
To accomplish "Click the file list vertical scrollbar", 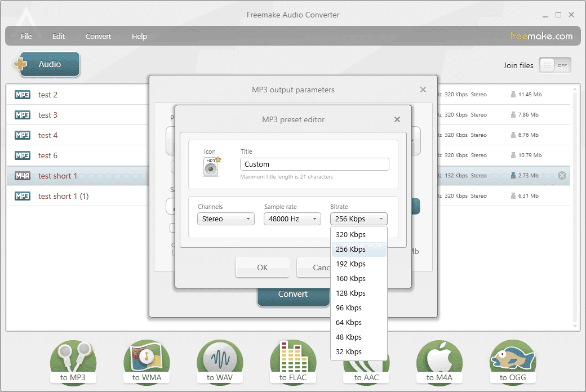I will click(575, 207).
